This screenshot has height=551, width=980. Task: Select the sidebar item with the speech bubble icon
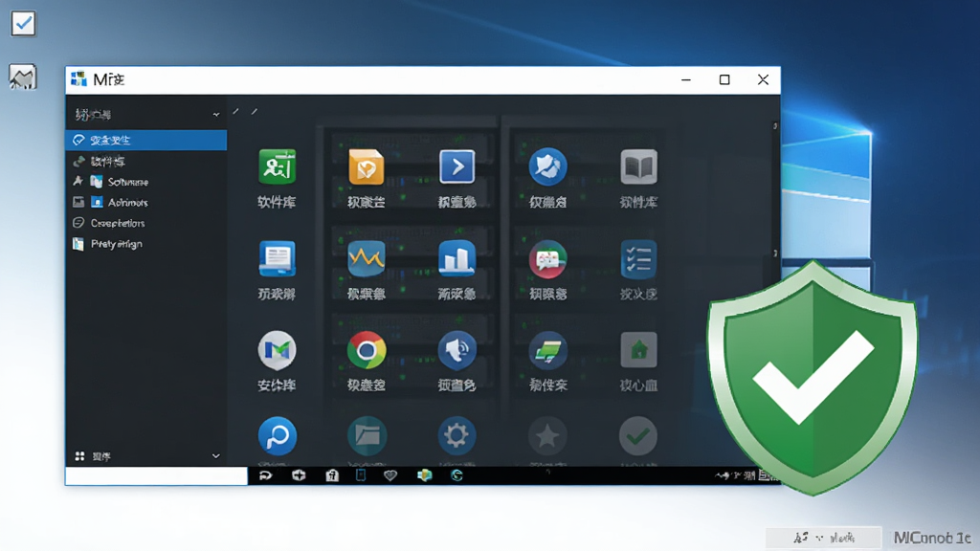coord(146,223)
